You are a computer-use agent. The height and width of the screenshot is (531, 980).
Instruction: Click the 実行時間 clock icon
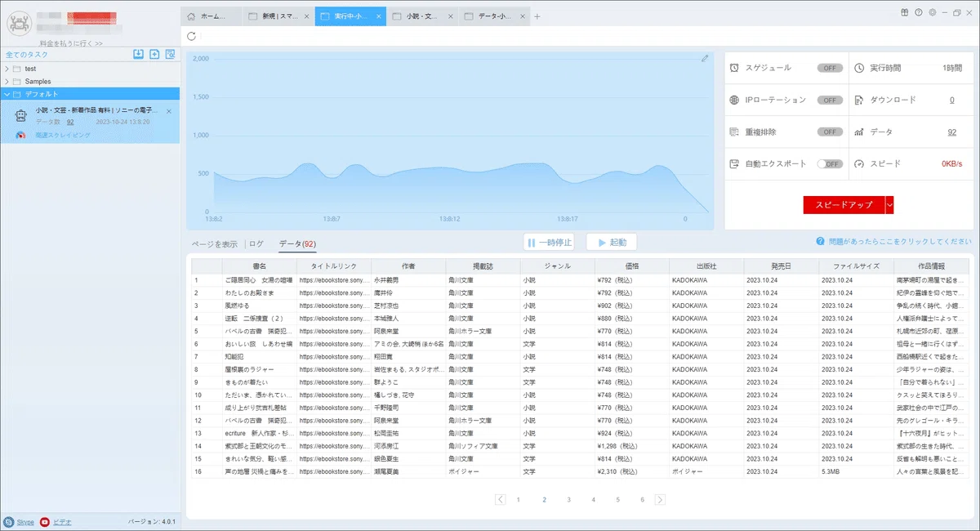click(859, 68)
